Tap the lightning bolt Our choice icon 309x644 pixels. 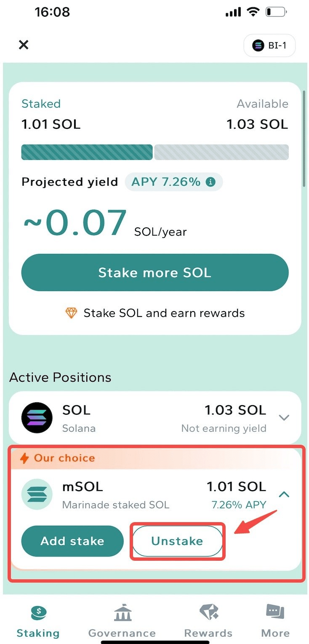click(25, 458)
